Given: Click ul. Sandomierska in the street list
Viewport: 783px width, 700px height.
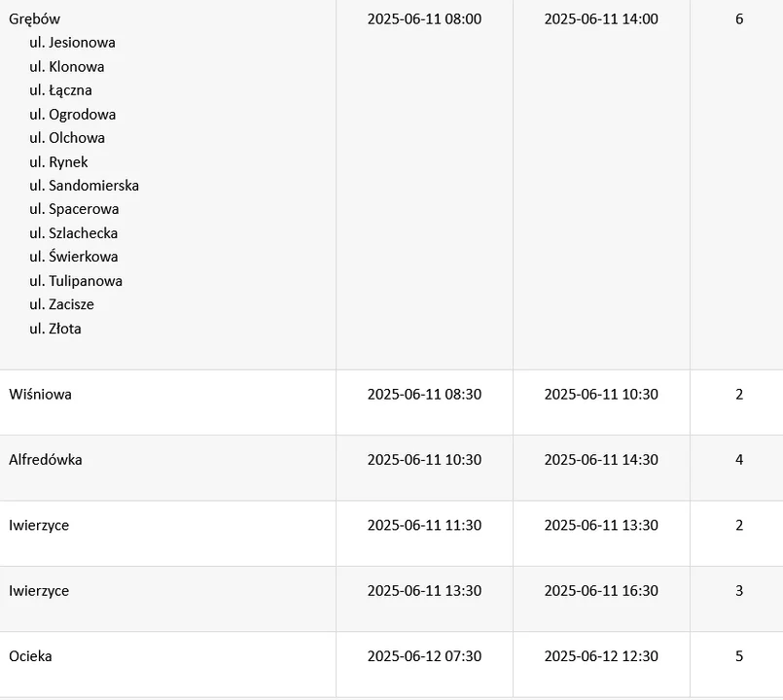Looking at the screenshot, I should pyautogui.click(x=84, y=186).
